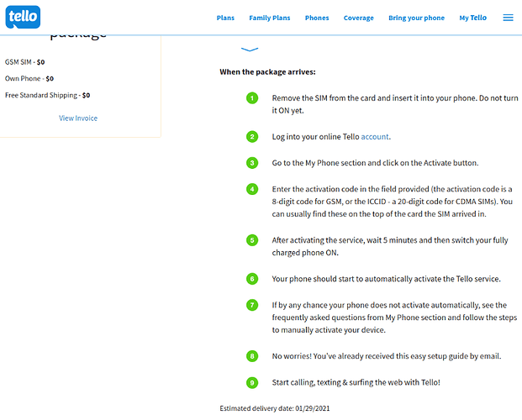
Task: Open the Plans menu item
Action: (225, 18)
